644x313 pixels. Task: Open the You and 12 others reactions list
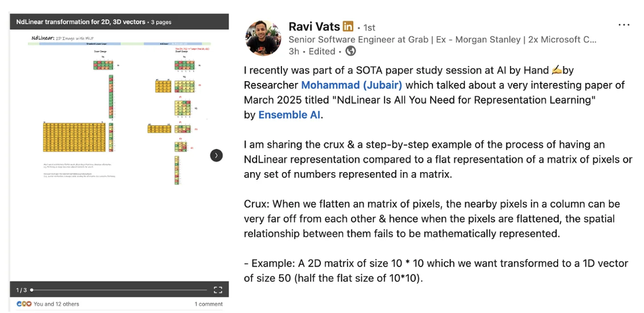[x=56, y=304]
